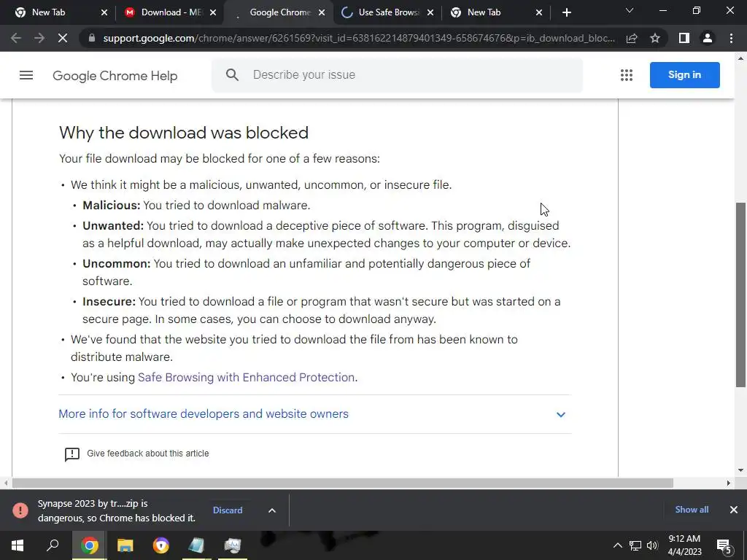Close the downloads bar
This screenshot has width=747, height=560.
pos(734,510)
